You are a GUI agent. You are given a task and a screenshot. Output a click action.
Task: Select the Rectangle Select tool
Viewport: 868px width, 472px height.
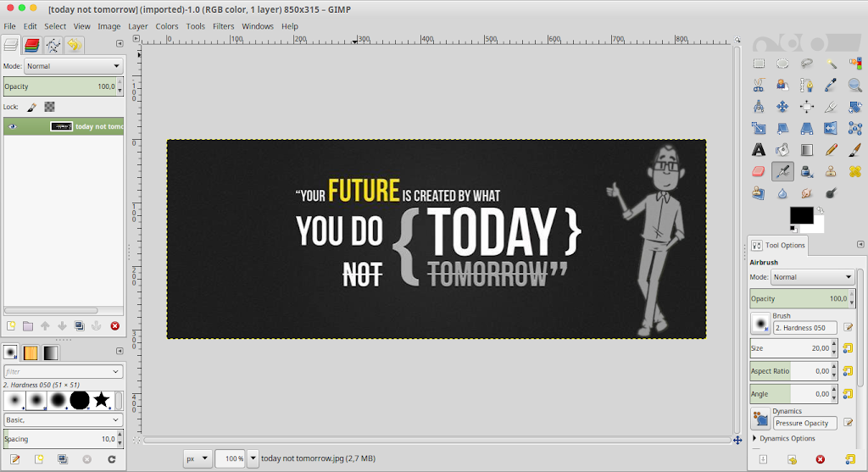(759, 64)
